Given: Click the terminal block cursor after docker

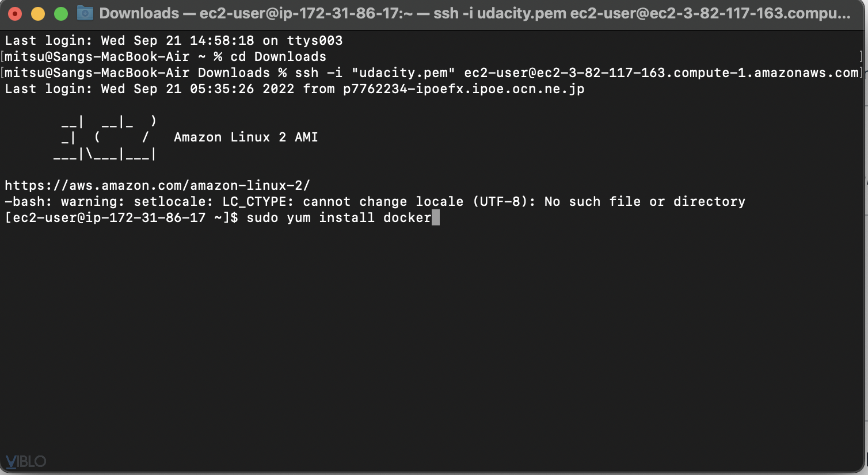Looking at the screenshot, I should pos(436,217).
